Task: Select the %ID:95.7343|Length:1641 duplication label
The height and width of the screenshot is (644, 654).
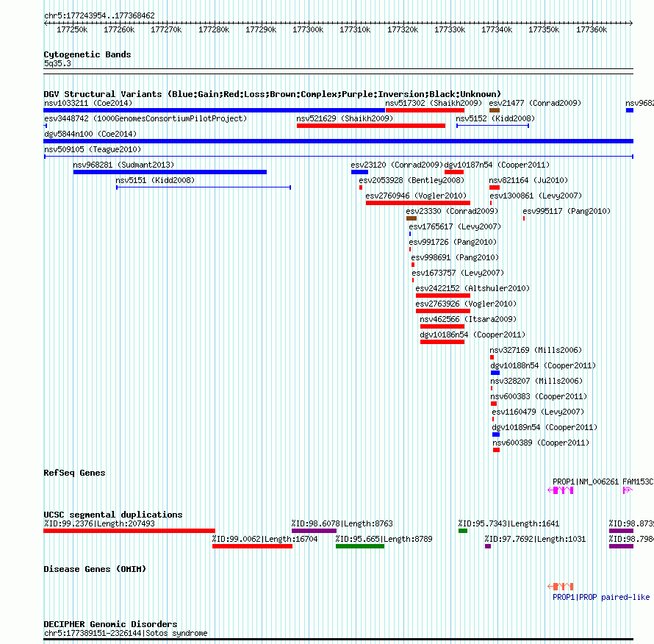Action: point(509,523)
